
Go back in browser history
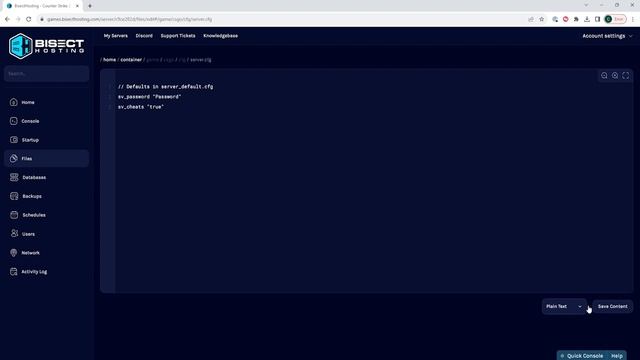[x=7, y=19]
